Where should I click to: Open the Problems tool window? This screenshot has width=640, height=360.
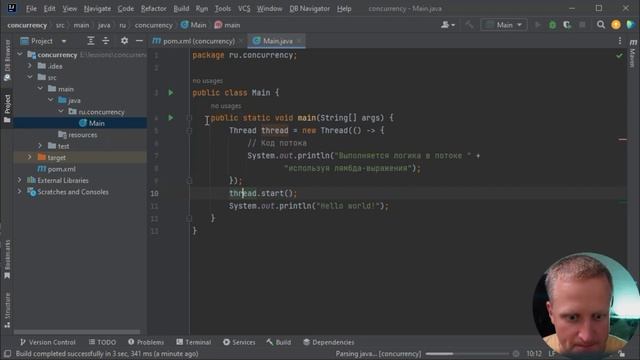click(x=146, y=342)
